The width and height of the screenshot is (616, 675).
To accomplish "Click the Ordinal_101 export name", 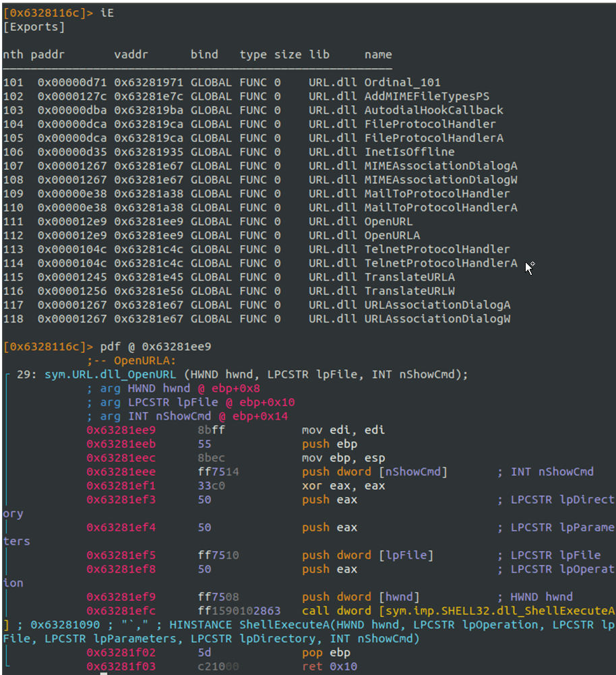I will 402,83.
